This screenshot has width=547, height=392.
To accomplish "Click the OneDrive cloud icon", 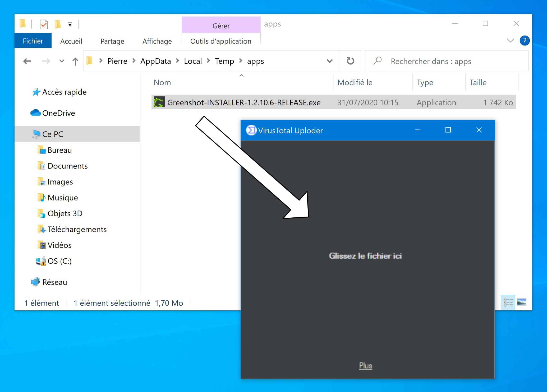I will pos(35,113).
